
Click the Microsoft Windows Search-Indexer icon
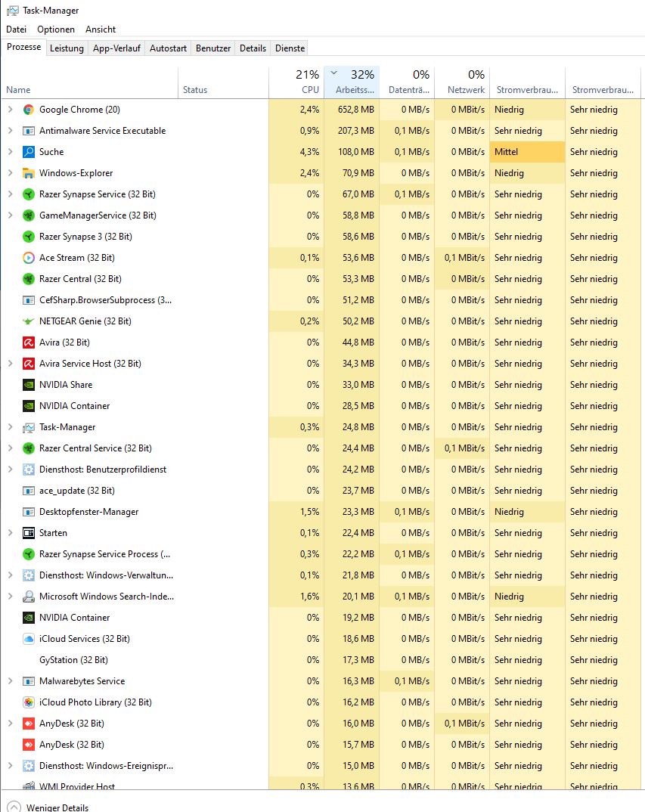coord(29,597)
